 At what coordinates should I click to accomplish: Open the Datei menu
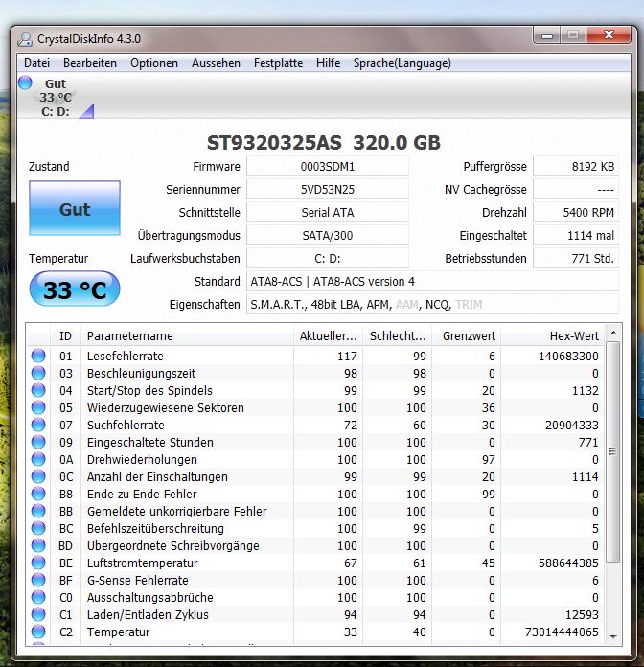click(x=36, y=63)
